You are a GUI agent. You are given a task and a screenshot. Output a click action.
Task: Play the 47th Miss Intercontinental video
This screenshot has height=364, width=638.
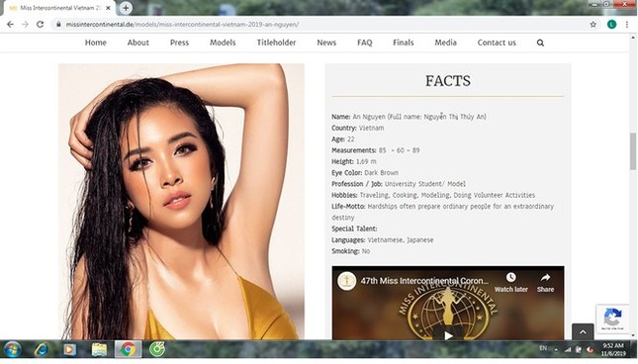click(x=448, y=335)
